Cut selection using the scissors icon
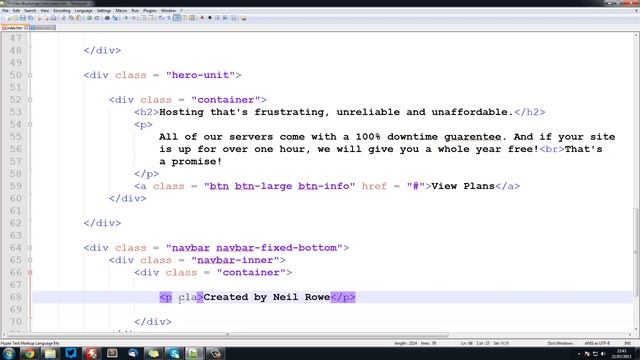Image resolution: width=640 pixels, height=360 pixels. click(63, 18)
